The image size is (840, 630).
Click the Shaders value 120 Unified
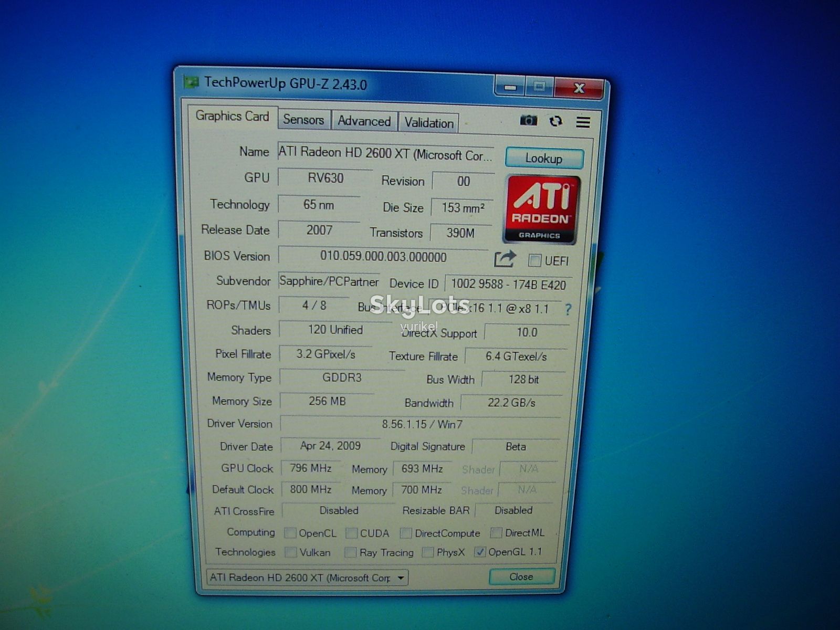(335, 330)
